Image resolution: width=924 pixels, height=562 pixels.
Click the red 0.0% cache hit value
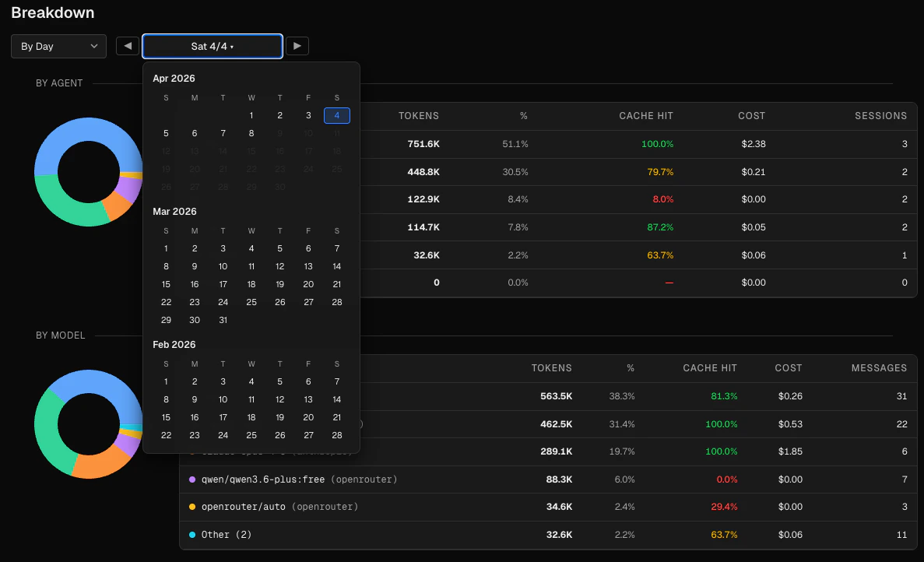725,479
